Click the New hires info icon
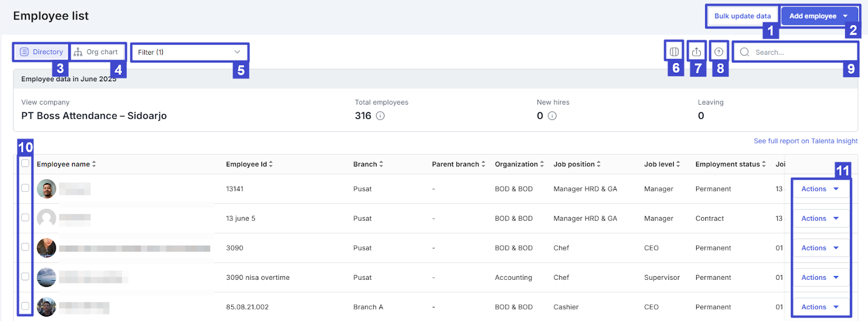This screenshot has height=321, width=868. tap(552, 116)
